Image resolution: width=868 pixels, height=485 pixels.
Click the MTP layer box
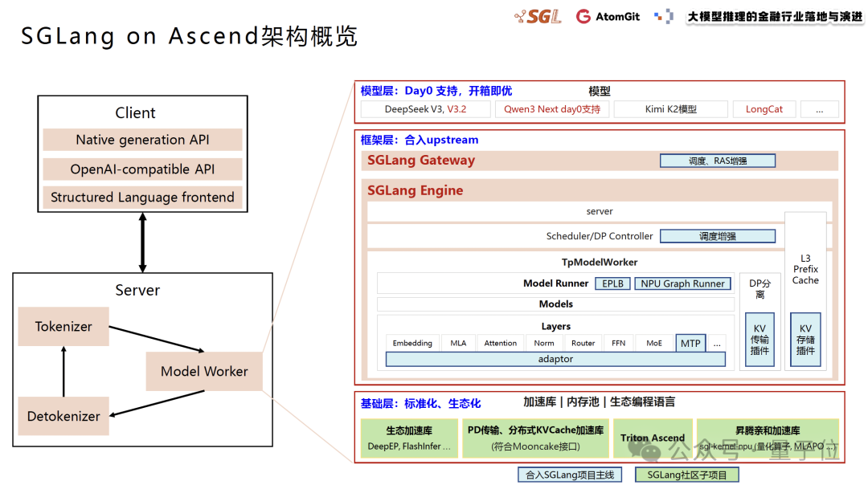tap(690, 343)
